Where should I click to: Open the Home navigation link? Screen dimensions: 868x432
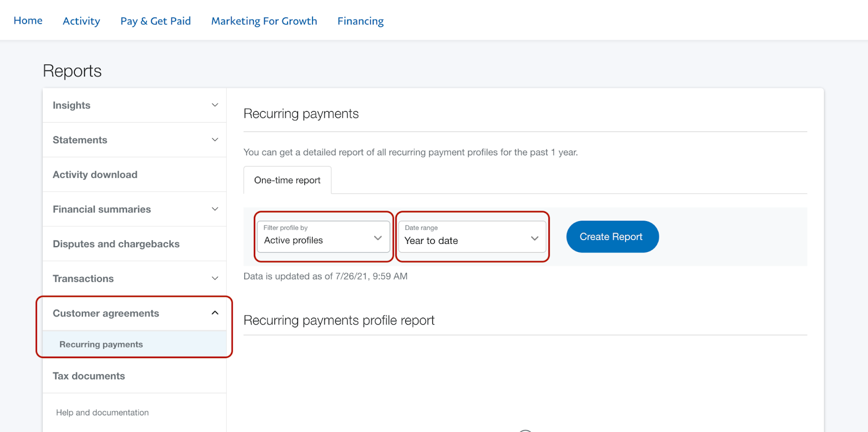point(28,21)
